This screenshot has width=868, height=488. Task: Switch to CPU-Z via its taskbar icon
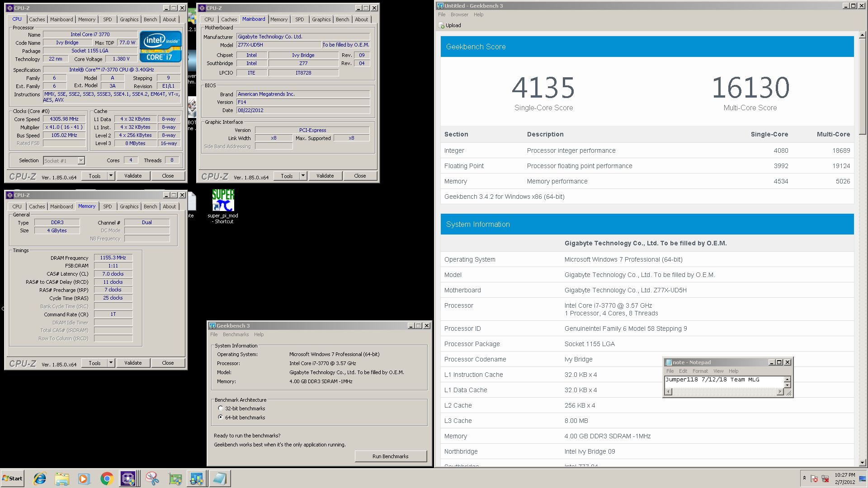[x=128, y=479]
